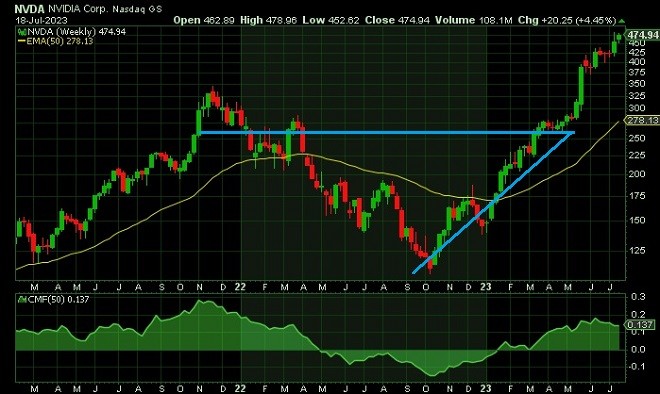Click the 474.94 last price tag on axis
Viewport: 660px width, 394px height.
tap(642, 35)
